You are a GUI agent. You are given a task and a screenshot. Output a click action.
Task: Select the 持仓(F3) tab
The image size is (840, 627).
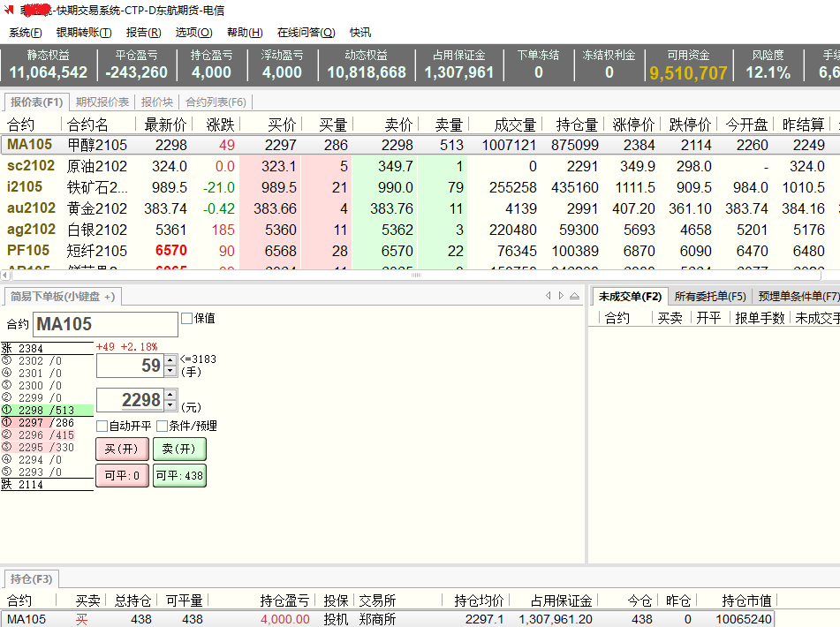pos(31,578)
